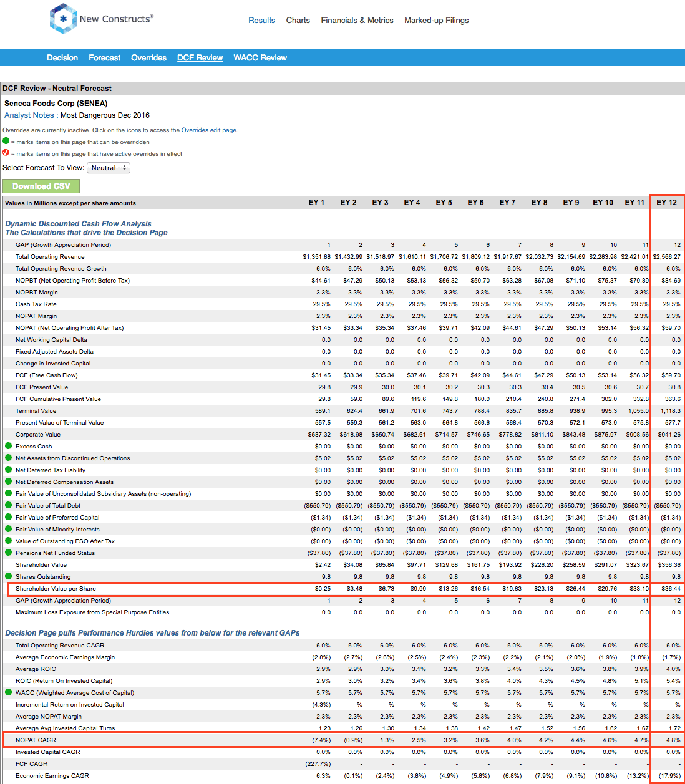Open override icon for Net Deferred Tax Liability
This screenshot has height=784, width=685.
pos(9,470)
